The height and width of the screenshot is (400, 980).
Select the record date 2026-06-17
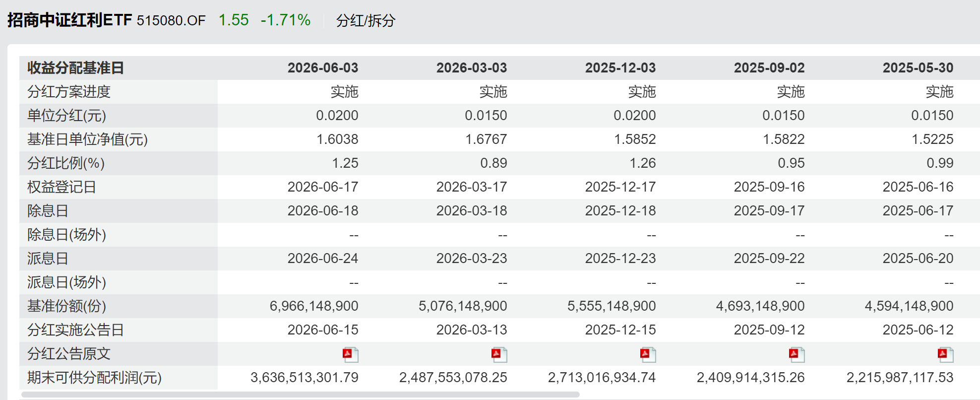click(323, 187)
